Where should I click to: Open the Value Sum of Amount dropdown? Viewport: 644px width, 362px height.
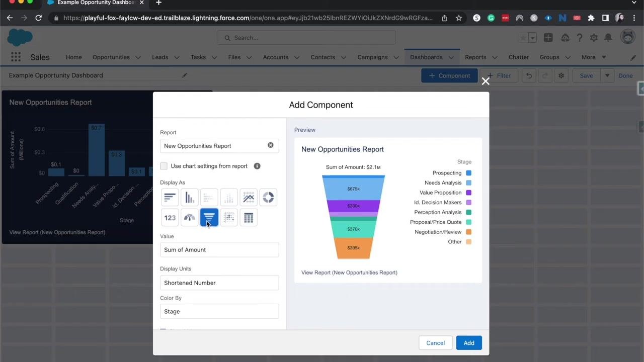(x=219, y=250)
